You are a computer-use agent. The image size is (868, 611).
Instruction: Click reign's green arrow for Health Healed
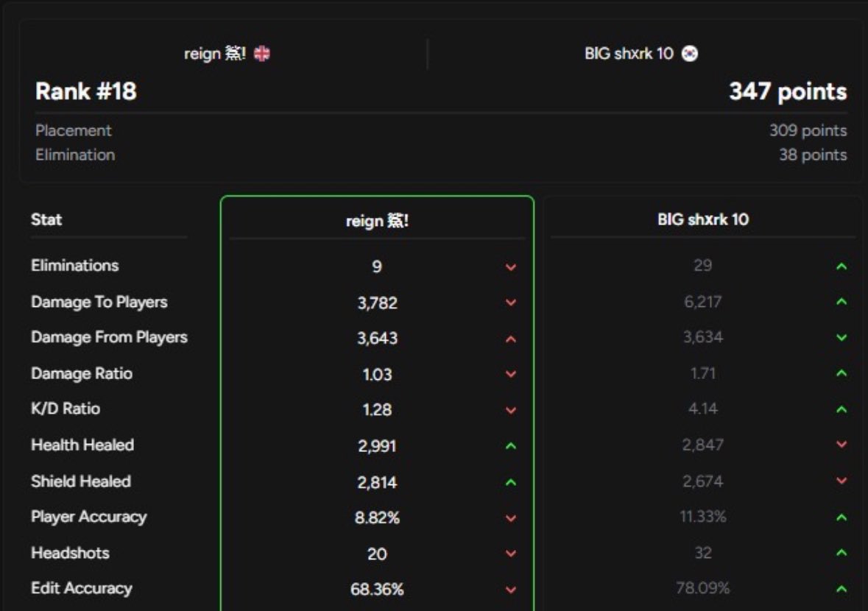coord(511,446)
